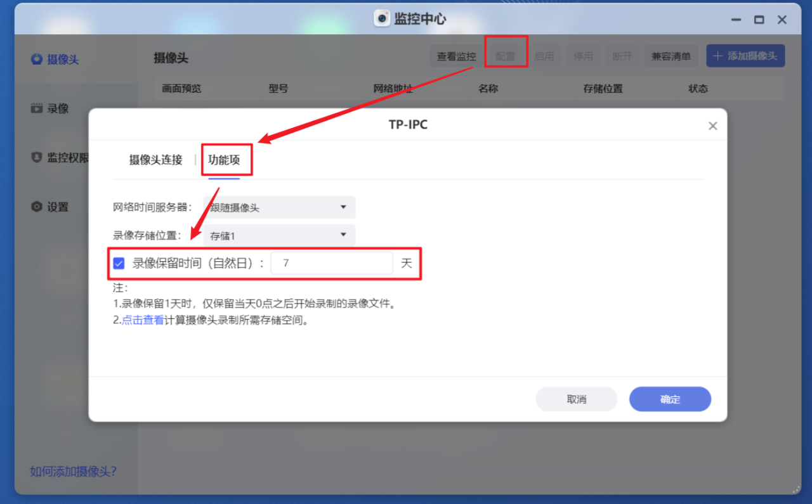This screenshot has width=812, height=504.
Task: Expand the 录像存储位置 dropdown
Action: [x=279, y=235]
